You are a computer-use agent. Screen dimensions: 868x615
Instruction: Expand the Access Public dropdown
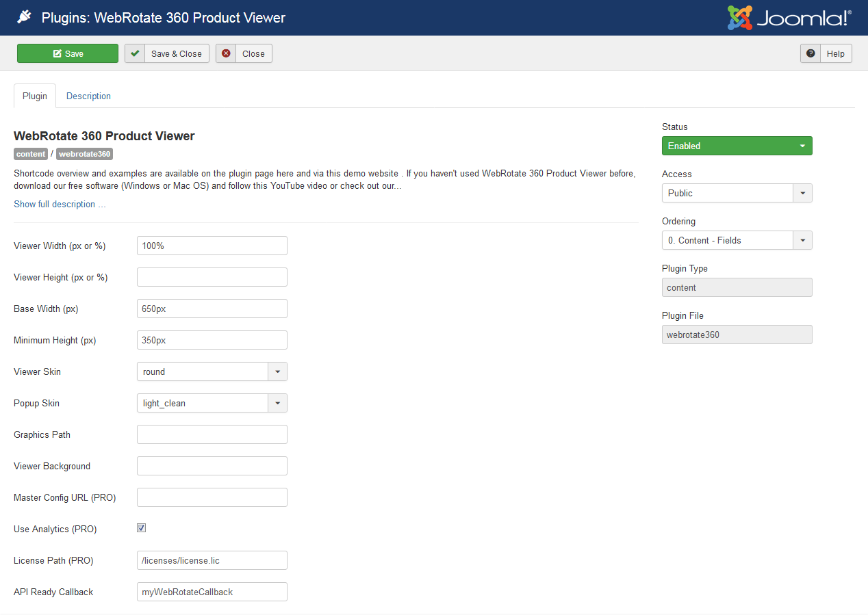point(737,193)
